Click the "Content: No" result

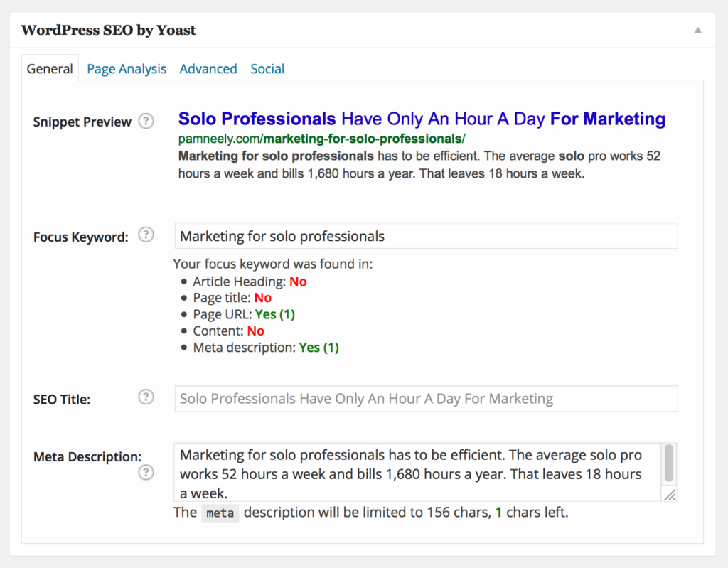tap(228, 331)
